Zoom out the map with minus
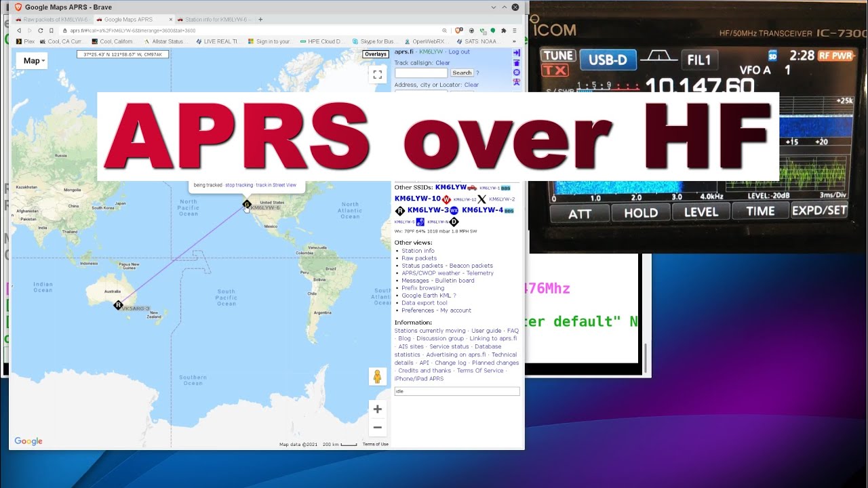This screenshot has width=868, height=488. coord(378,428)
